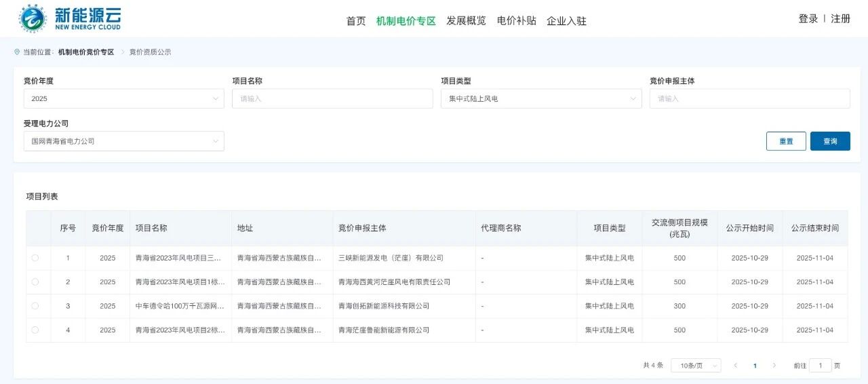Image resolution: width=868 pixels, height=384 pixels.
Task: Switch to the 电价补贴 nav item
Action: click(516, 21)
